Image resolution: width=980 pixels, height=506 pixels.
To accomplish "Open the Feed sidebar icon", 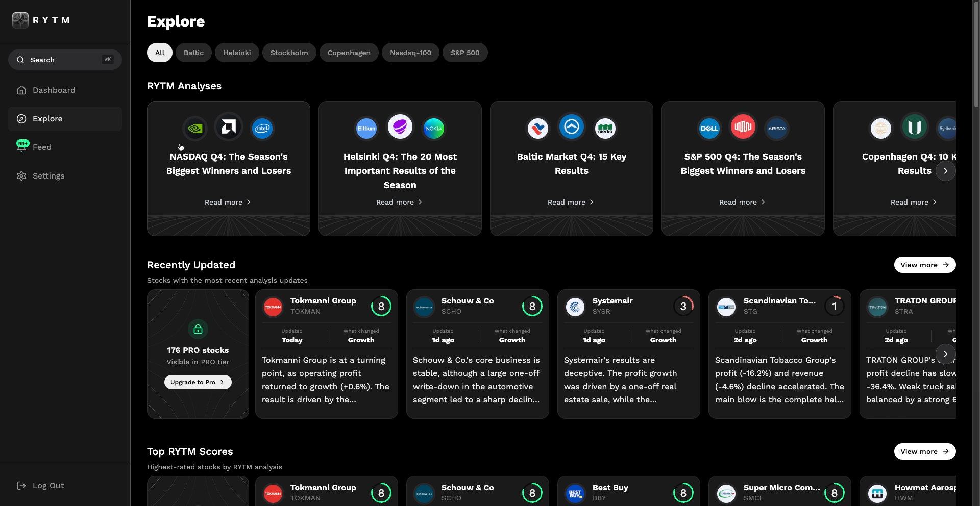I will coord(22,147).
